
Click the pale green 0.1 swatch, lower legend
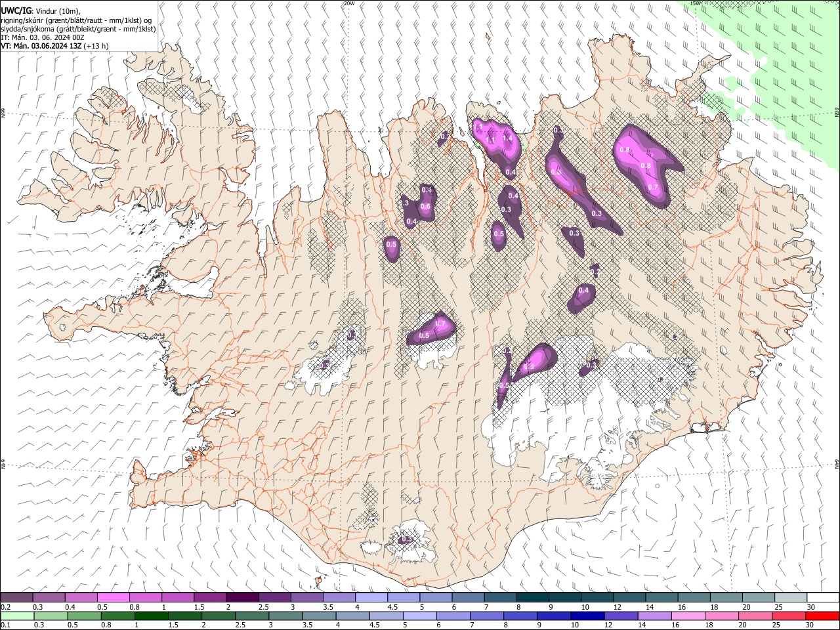click(17, 616)
